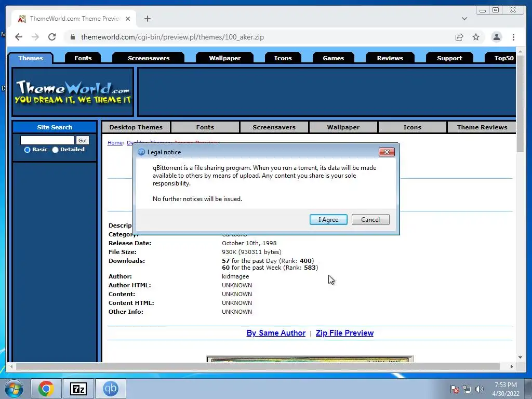The height and width of the screenshot is (399, 532).
Task: Open Chrome three-dot menu
Action: (513, 37)
